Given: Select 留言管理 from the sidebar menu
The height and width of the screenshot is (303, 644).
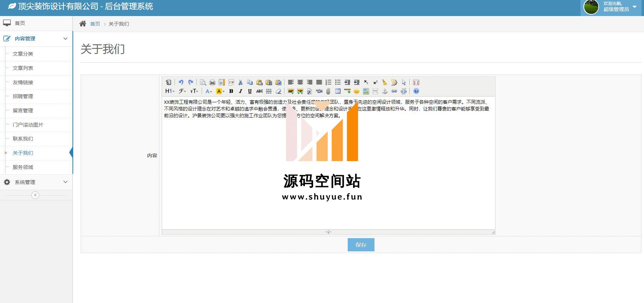Looking at the screenshot, I should coord(23,111).
